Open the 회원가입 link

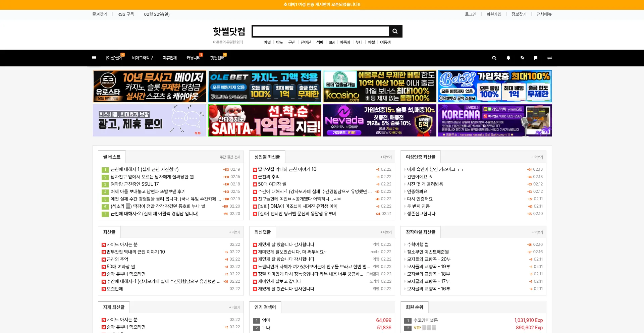click(x=494, y=14)
